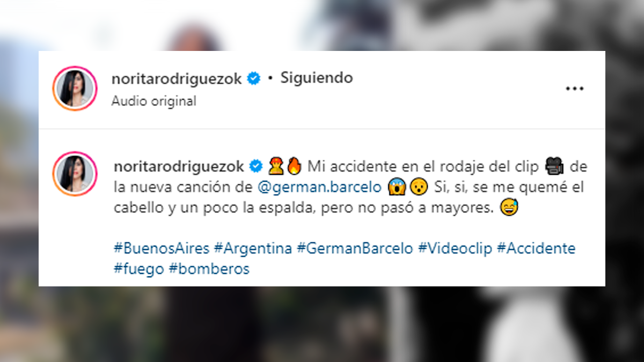Open the #Argentina hashtag
The width and height of the screenshot is (644, 362).
click(253, 249)
